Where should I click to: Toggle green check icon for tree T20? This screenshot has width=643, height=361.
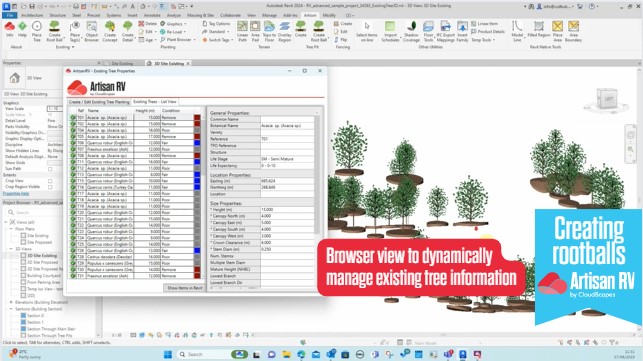[73, 212]
